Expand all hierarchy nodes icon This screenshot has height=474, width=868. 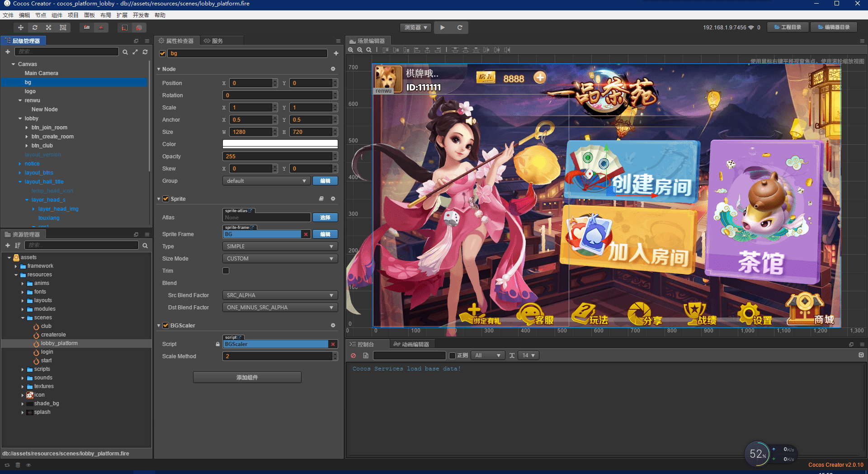(x=135, y=52)
